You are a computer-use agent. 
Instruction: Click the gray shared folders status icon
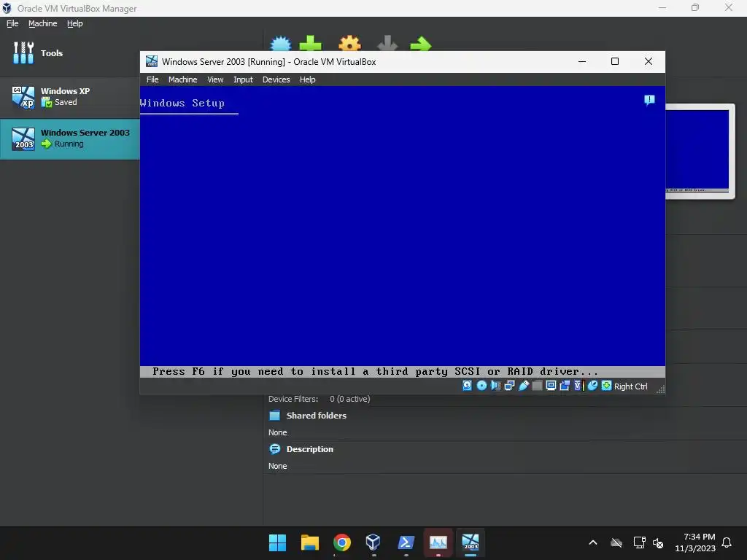tap(537, 386)
